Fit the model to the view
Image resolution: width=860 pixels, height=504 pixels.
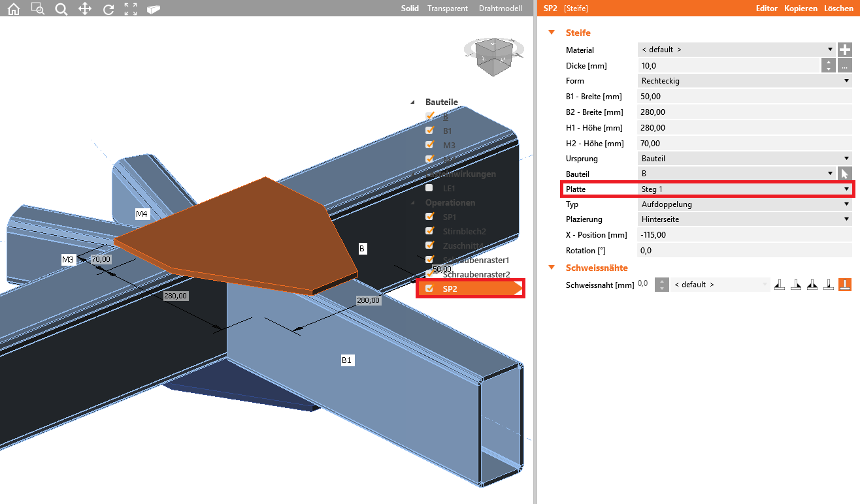pyautogui.click(x=131, y=9)
